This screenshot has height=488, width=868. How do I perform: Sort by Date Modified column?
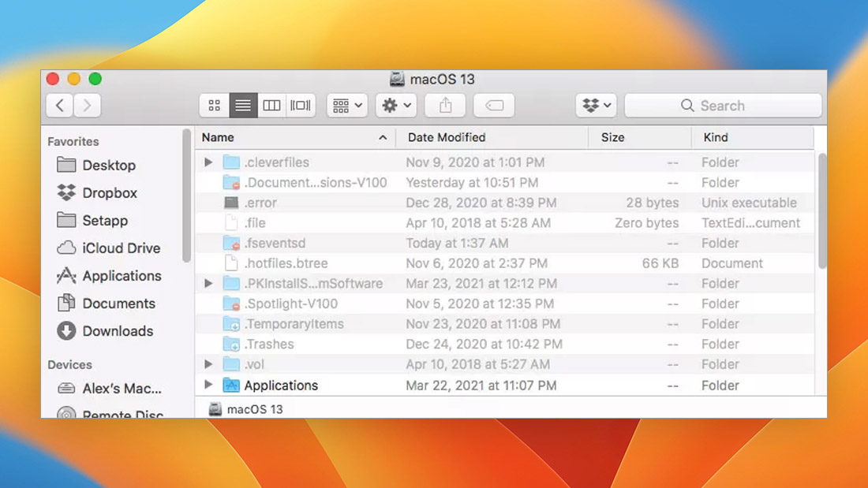coord(492,137)
